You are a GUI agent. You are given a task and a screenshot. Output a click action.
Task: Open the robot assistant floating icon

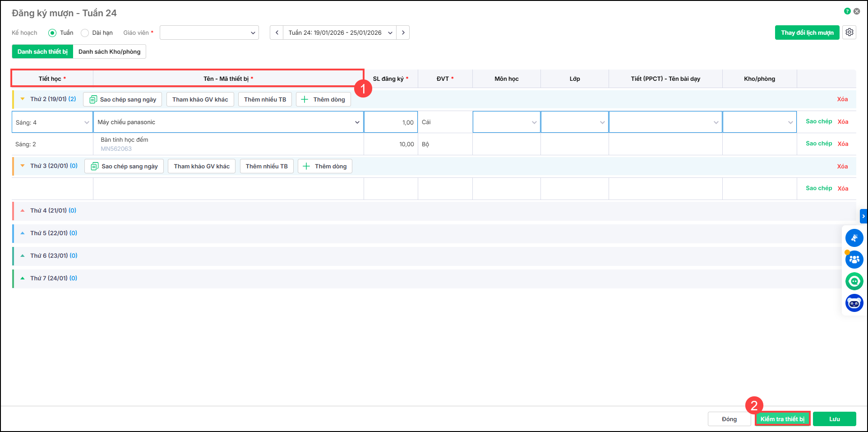click(854, 303)
